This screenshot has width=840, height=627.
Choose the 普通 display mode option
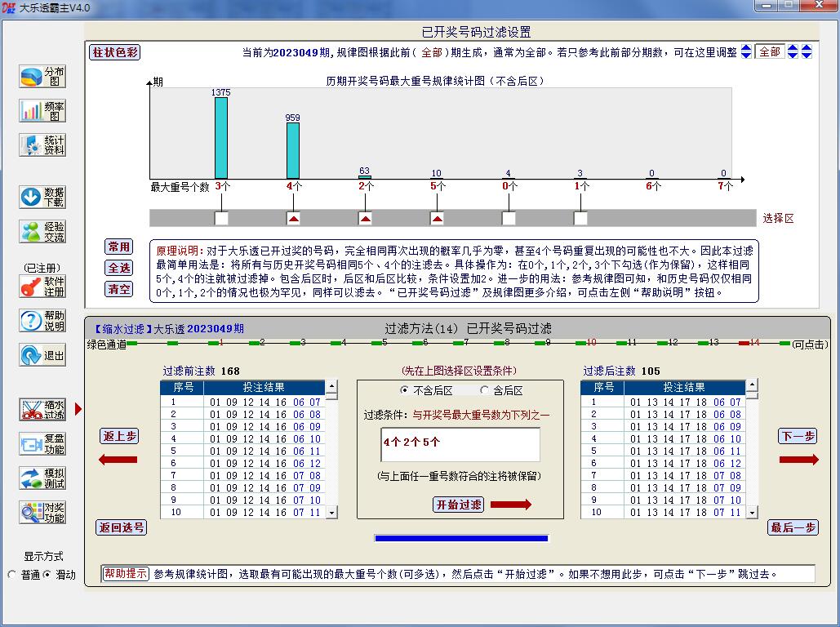[x=11, y=575]
